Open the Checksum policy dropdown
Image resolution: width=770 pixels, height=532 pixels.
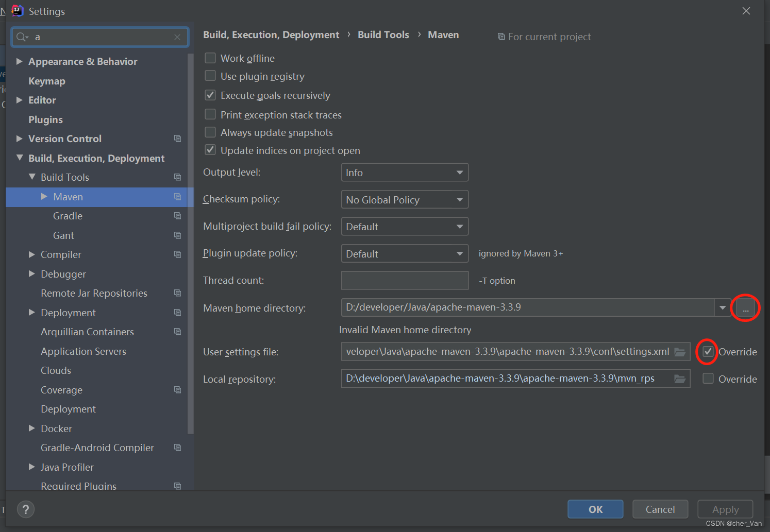(x=405, y=199)
